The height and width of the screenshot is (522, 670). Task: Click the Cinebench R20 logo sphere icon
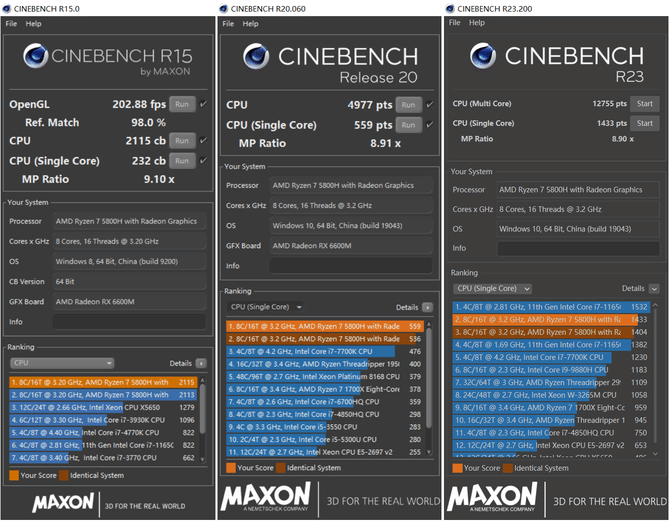pos(255,58)
